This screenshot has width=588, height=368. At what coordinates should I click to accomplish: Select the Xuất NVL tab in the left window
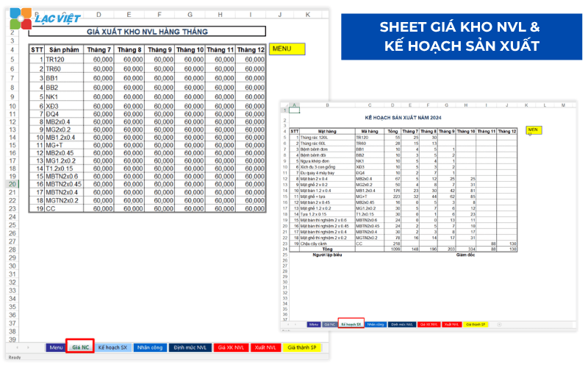tap(265, 347)
